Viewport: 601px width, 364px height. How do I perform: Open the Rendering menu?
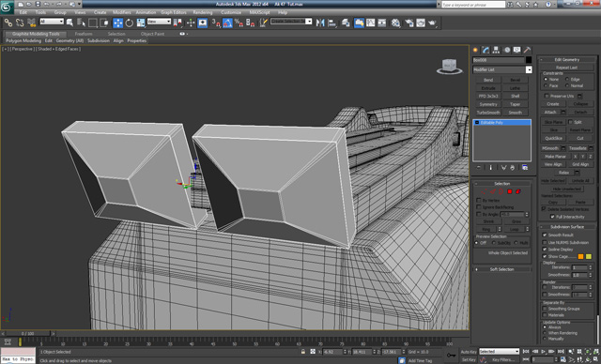(203, 12)
